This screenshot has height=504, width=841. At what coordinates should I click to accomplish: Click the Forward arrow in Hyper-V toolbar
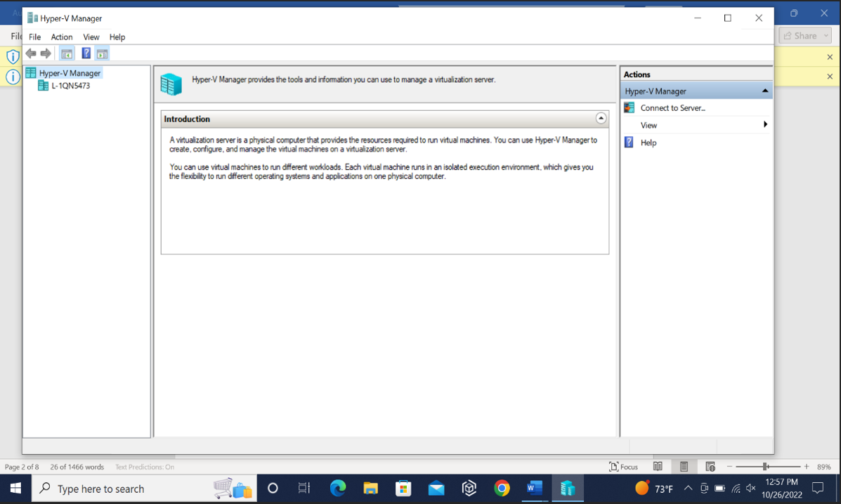(x=46, y=53)
